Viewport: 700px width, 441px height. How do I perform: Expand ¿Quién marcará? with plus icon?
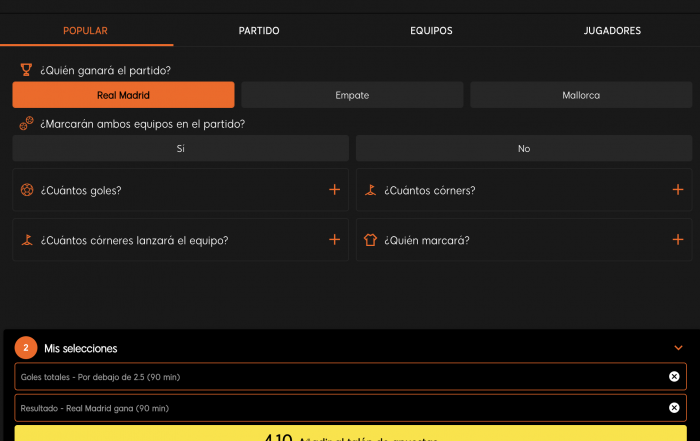coord(678,240)
